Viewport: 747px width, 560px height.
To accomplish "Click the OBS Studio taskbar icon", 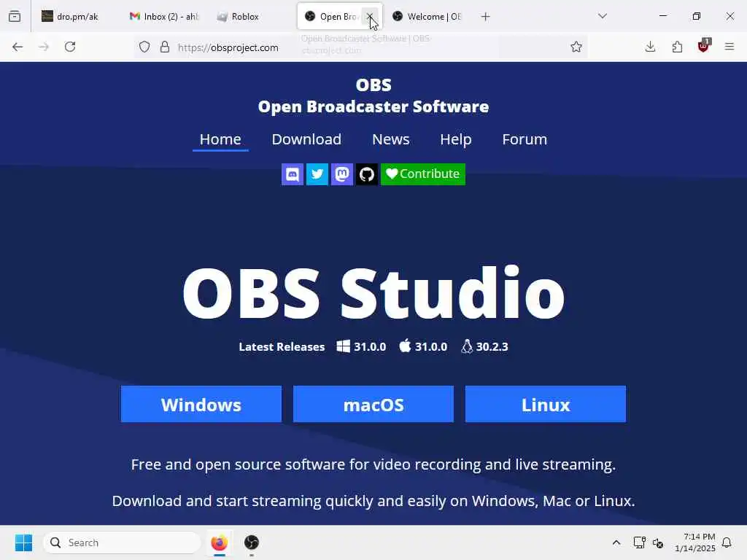I will 252,542.
